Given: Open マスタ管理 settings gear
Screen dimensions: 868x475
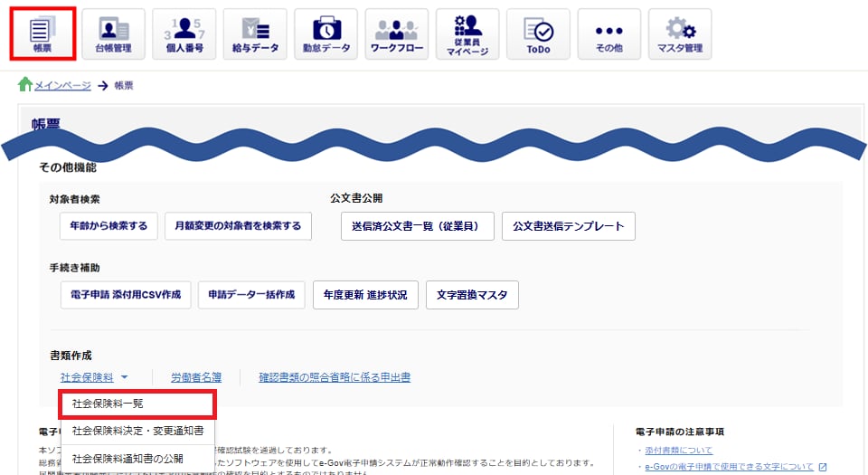Looking at the screenshot, I should pyautogui.click(x=679, y=34).
